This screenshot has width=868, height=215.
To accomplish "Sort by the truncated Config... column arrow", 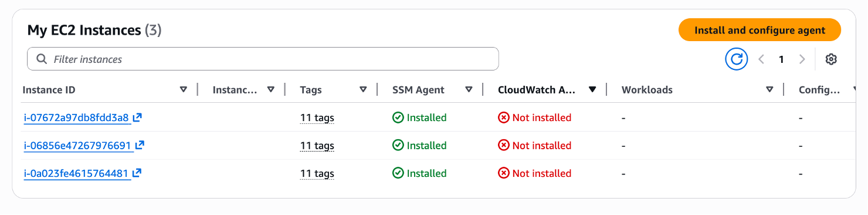I will (854, 90).
